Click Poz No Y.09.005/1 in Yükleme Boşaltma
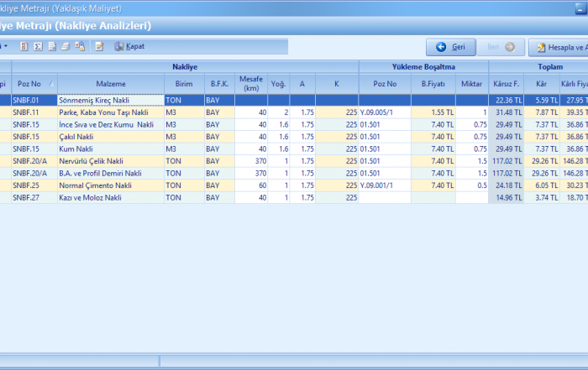The image size is (588, 370). coord(384,112)
